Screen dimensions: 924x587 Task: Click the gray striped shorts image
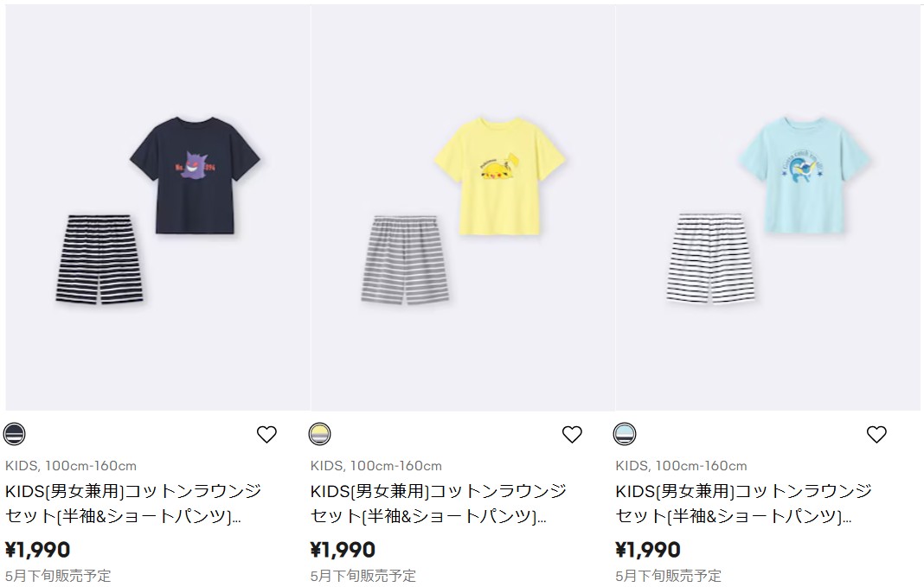(x=405, y=259)
